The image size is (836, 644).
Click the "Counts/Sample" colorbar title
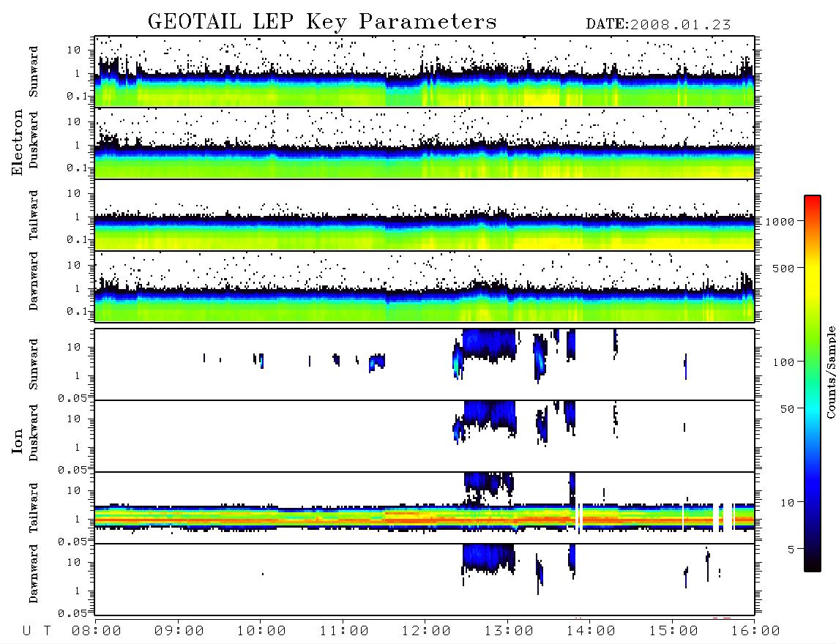pyautogui.click(x=830, y=372)
